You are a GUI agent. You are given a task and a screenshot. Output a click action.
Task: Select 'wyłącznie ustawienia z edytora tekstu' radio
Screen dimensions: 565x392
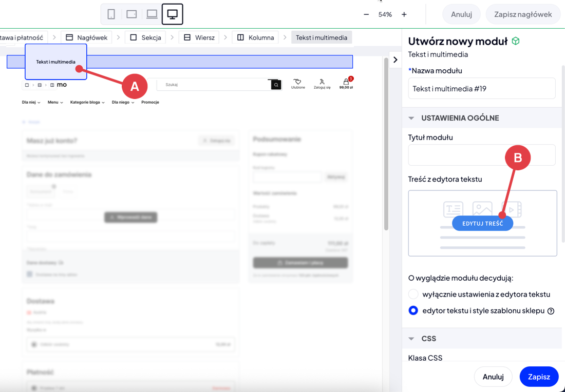point(413,294)
